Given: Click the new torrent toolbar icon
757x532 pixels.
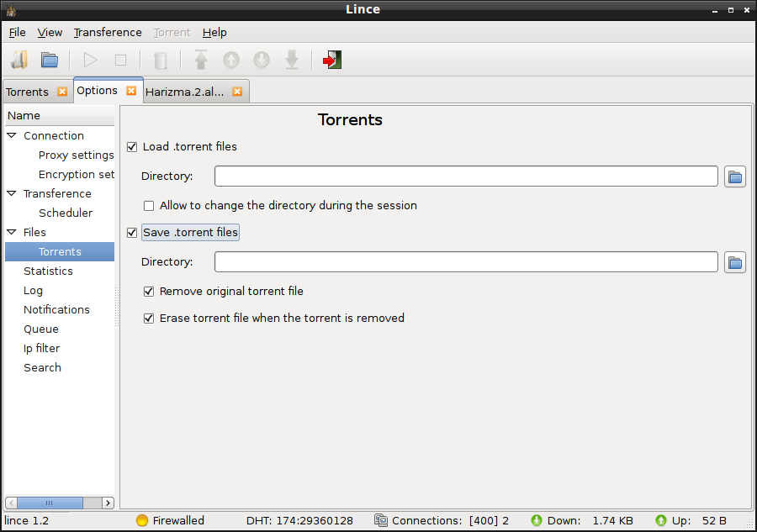Looking at the screenshot, I should click(x=19, y=61).
